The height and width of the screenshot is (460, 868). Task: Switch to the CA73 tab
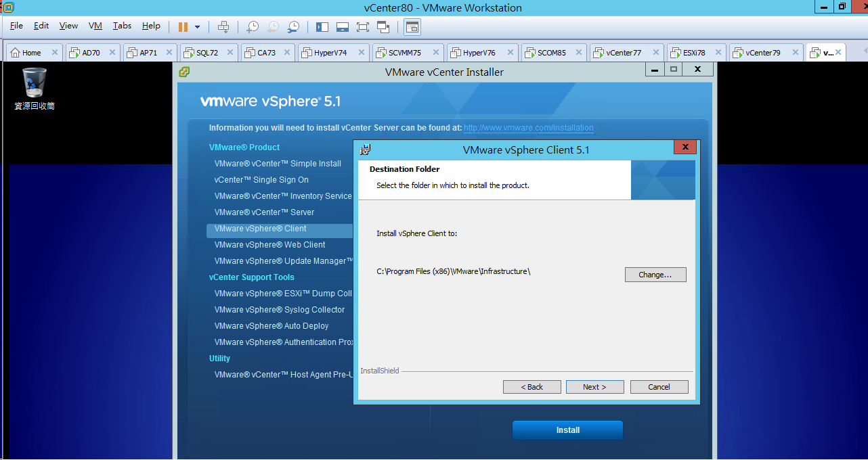267,53
